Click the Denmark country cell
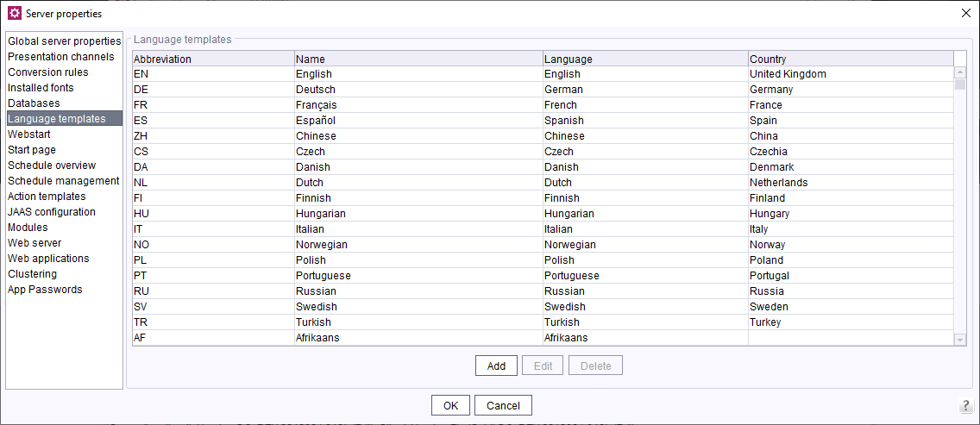The image size is (980, 425). [x=851, y=167]
